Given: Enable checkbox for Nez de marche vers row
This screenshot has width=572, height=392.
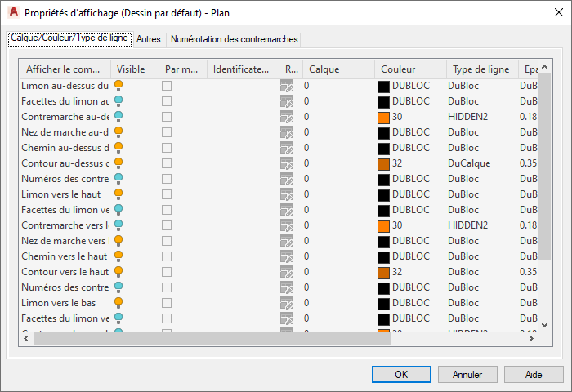Looking at the screenshot, I should tap(167, 241).
